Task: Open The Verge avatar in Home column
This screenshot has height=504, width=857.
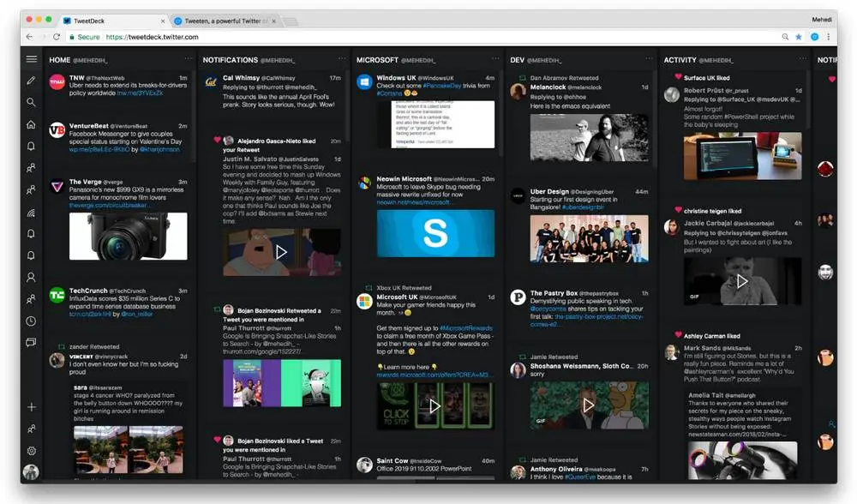Action: pyautogui.click(x=57, y=186)
